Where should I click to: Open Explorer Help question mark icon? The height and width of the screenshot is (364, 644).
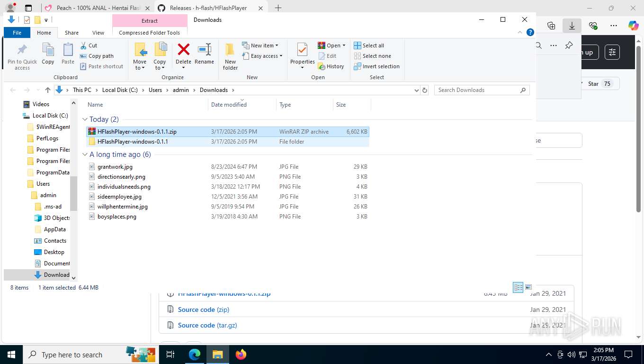click(530, 32)
